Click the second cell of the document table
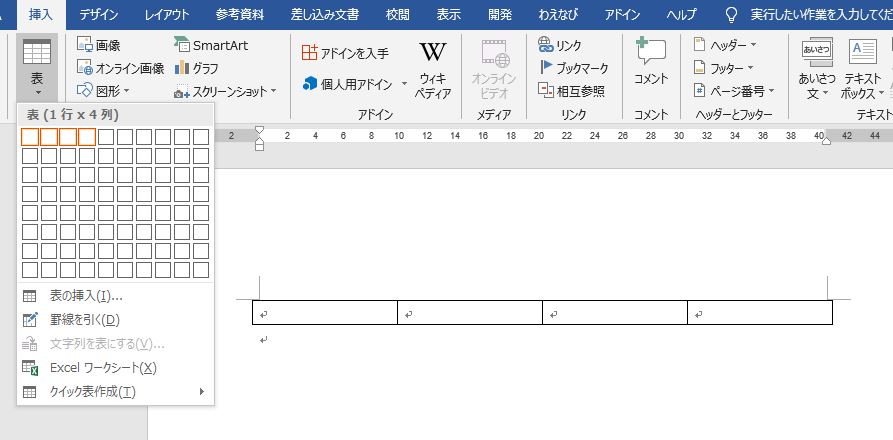Screen dimensions: 893x440 click(x=470, y=312)
